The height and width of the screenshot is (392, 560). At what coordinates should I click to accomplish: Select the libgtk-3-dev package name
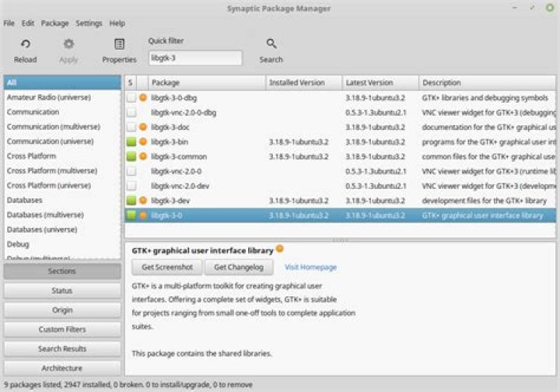point(170,201)
